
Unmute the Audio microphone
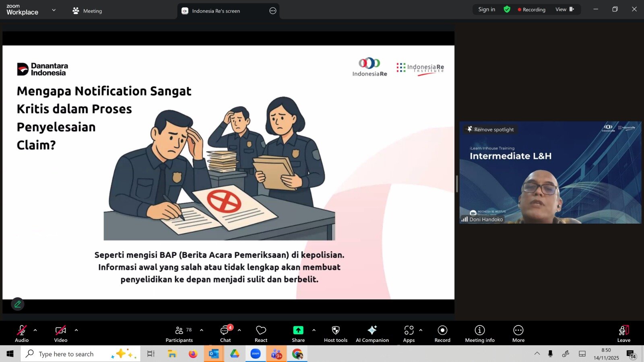(x=22, y=331)
